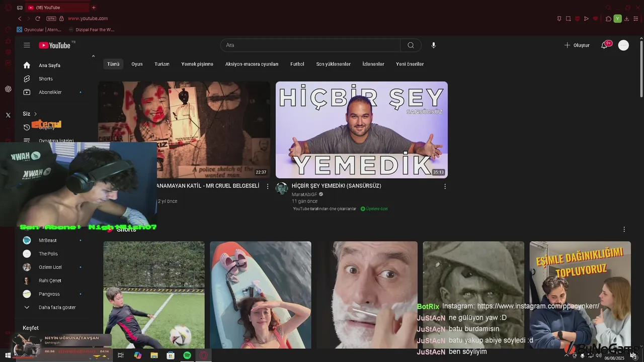Select the Futbol filter chip
The image size is (644, 362).
pyautogui.click(x=297, y=64)
